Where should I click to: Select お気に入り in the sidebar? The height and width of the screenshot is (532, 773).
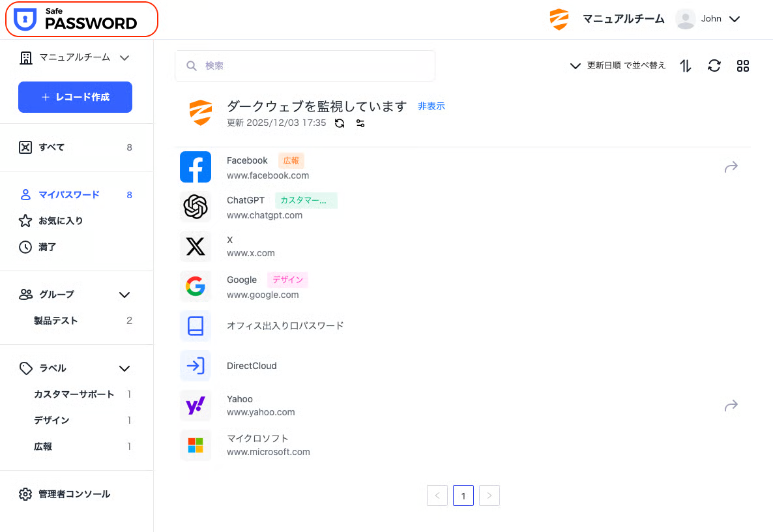coord(60,221)
